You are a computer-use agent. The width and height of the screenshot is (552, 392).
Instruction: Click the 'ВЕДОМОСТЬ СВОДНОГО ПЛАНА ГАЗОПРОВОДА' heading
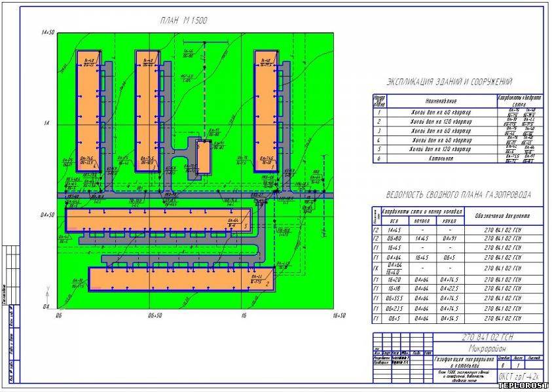(x=458, y=194)
